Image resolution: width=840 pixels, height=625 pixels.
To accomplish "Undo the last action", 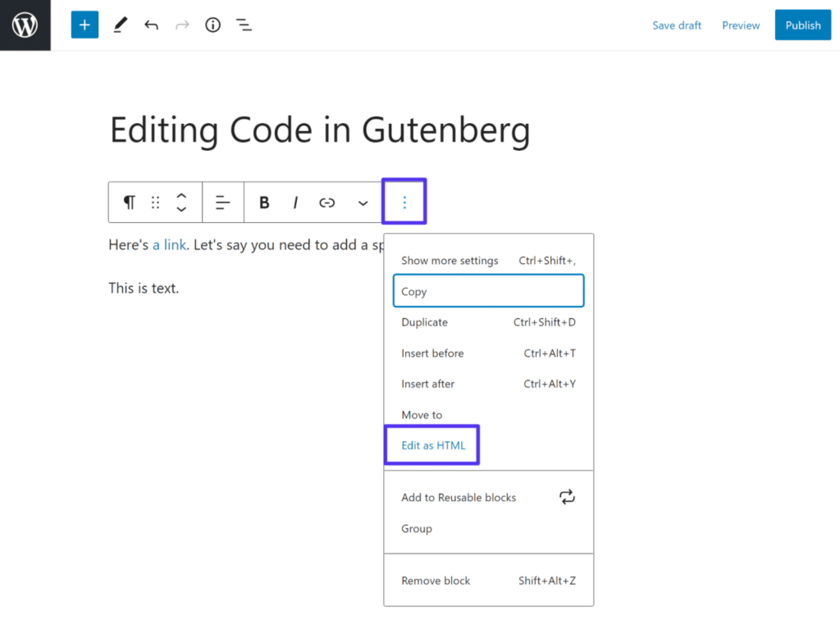I will click(x=151, y=25).
